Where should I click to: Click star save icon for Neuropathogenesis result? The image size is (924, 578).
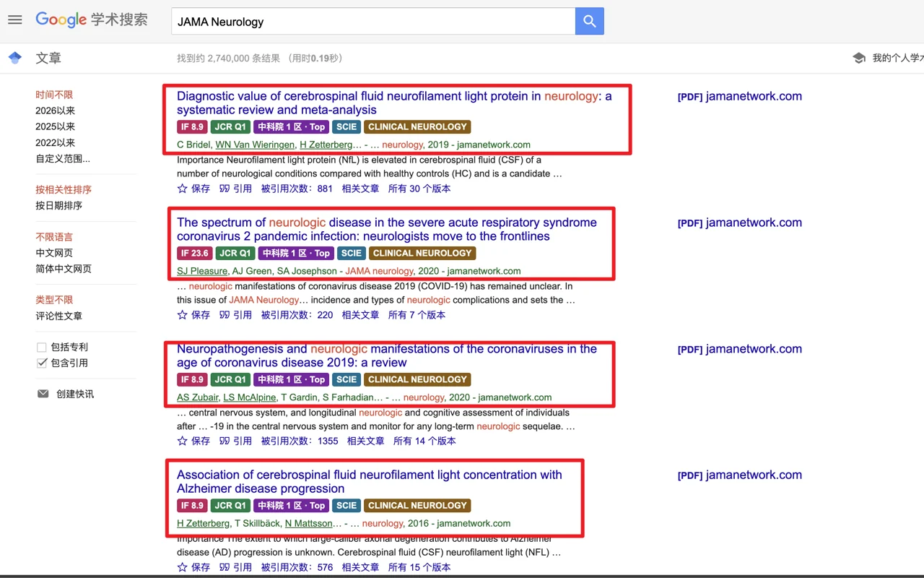pos(183,441)
